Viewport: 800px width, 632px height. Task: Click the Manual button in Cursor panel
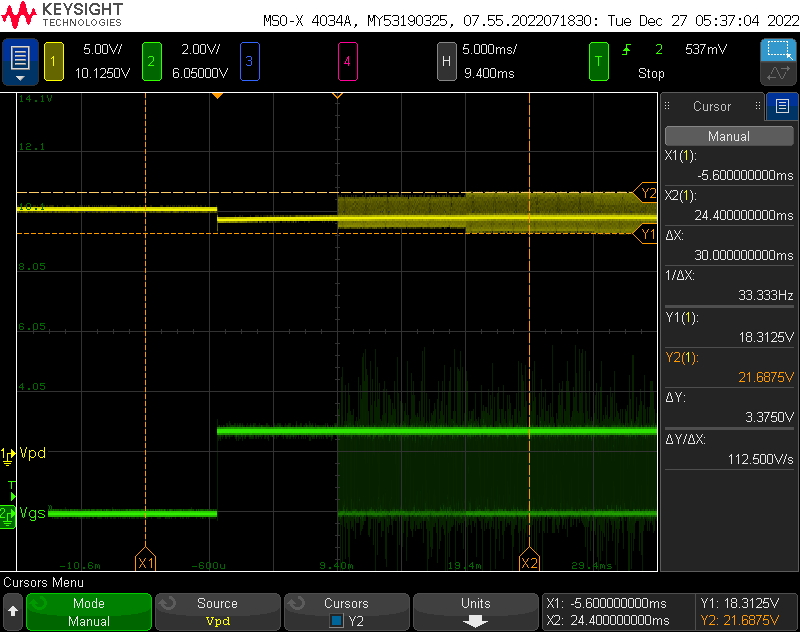pos(728,136)
